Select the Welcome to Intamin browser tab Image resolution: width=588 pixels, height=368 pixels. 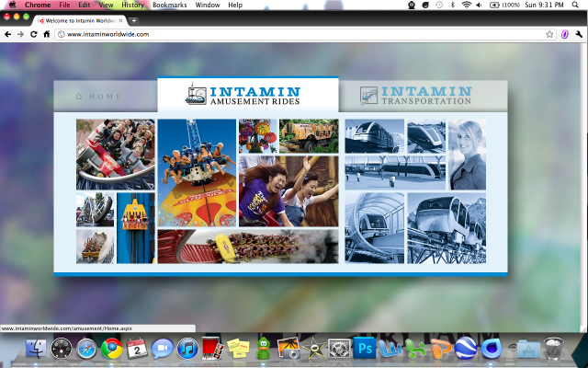pyautogui.click(x=81, y=20)
